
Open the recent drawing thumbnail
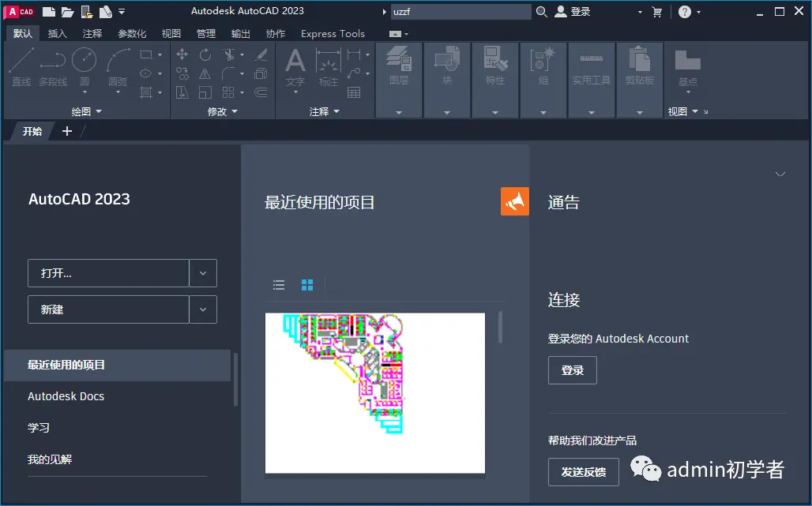coord(375,392)
